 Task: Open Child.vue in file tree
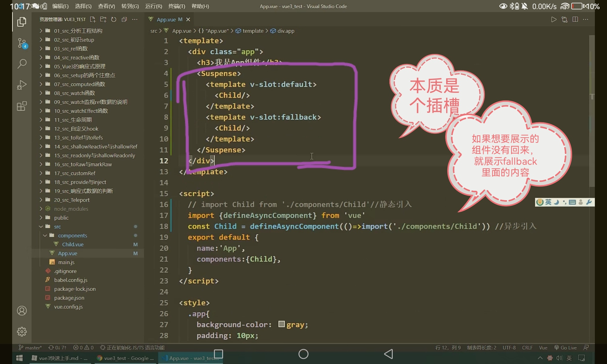[x=73, y=244]
